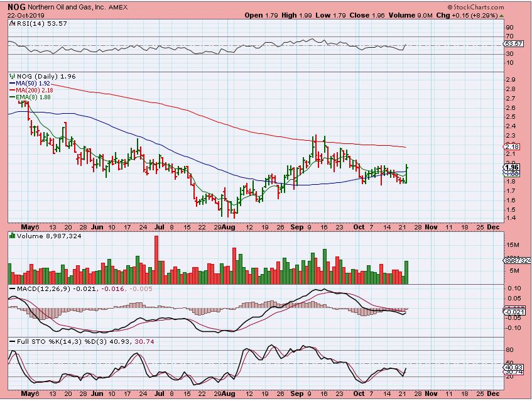Click the 5M volume axis label
The width and height of the screenshot is (532, 401).
[x=514, y=271]
